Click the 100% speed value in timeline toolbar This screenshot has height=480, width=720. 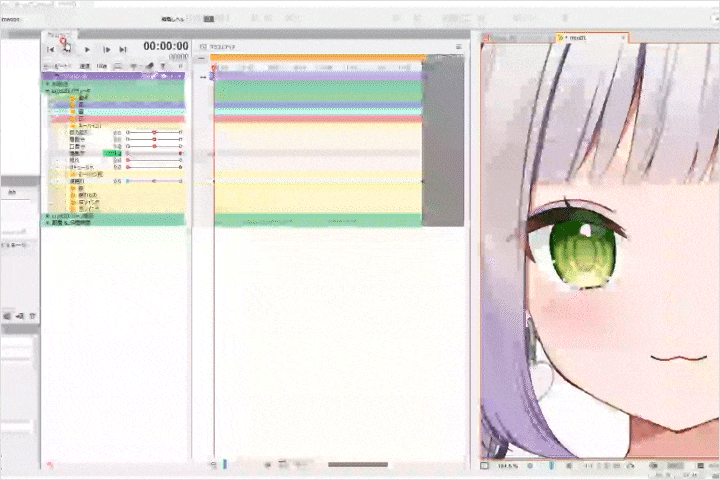(101, 66)
